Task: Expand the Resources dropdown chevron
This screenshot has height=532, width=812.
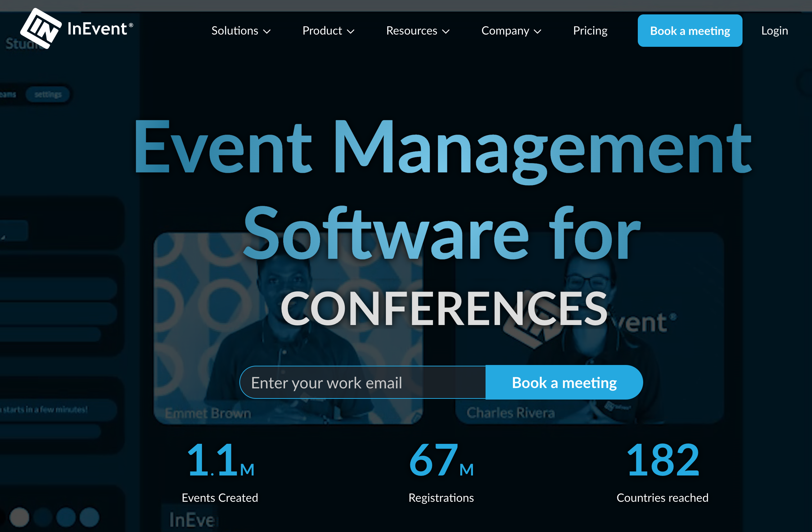Action: tap(446, 32)
